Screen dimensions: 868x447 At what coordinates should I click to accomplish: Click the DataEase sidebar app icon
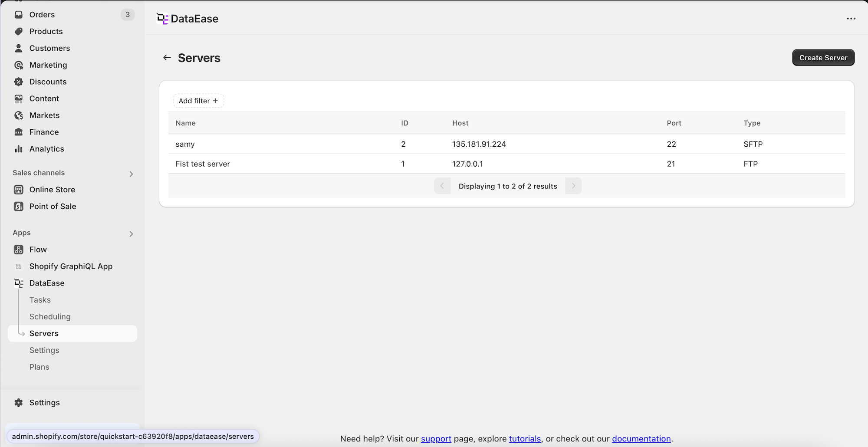point(19,283)
